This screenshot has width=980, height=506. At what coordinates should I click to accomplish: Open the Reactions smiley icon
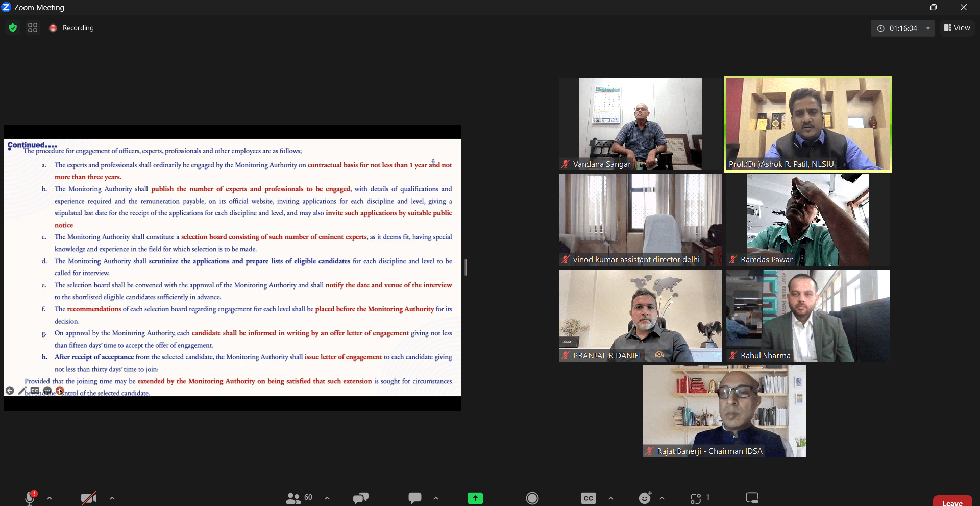point(645,498)
